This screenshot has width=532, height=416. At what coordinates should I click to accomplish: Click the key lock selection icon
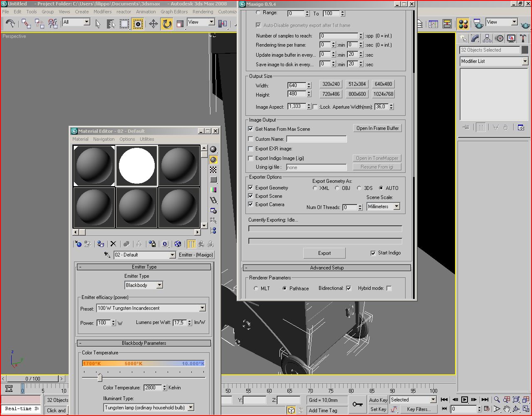(x=357, y=404)
